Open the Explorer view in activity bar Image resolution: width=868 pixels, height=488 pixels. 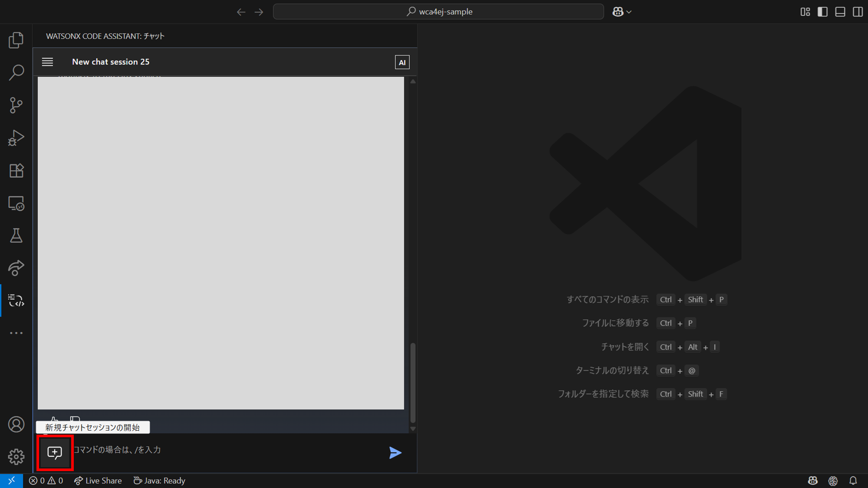(x=16, y=40)
